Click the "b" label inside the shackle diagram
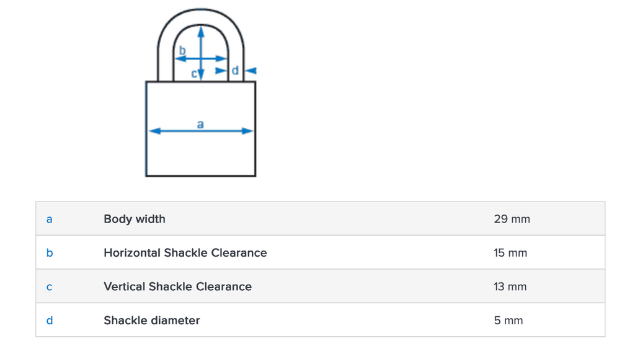This screenshot has width=635, height=364. click(x=182, y=50)
